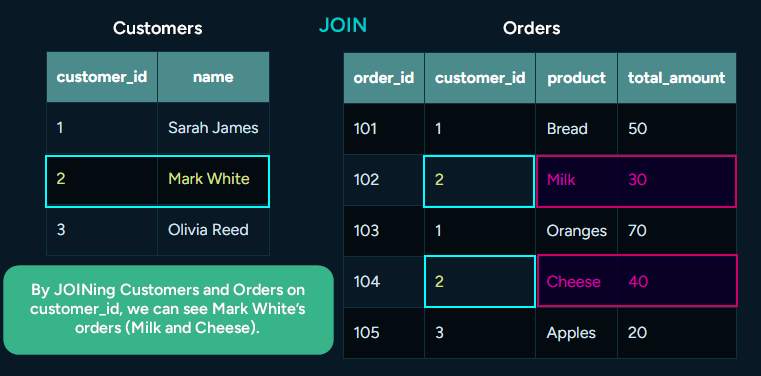
Task: Select the Customers table title
Action: [x=158, y=28]
